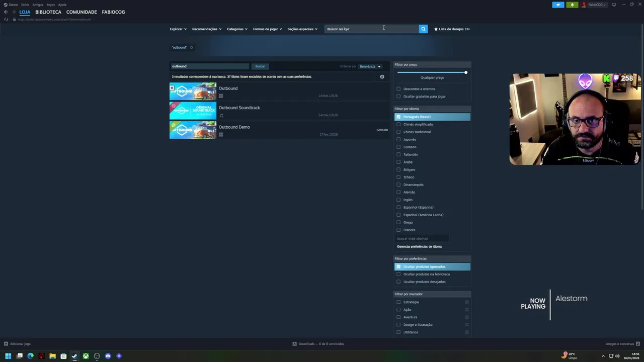Screen dimensions: 644x362
Task: Click the volume speaker icon in system tray
Action: 617,356
